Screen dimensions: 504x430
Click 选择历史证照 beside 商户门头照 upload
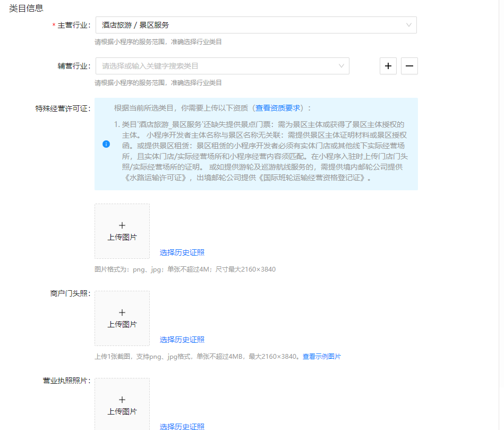pos(182,340)
